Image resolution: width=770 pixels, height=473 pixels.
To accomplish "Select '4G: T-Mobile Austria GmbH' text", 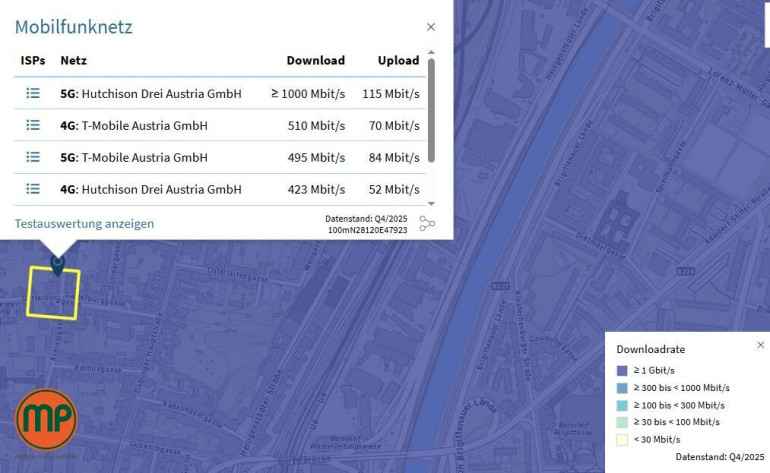I will tap(134, 125).
